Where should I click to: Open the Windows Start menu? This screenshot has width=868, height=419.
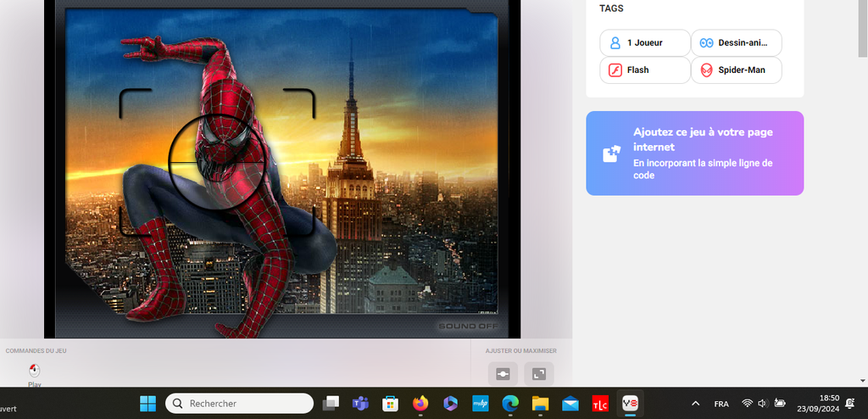tap(147, 404)
